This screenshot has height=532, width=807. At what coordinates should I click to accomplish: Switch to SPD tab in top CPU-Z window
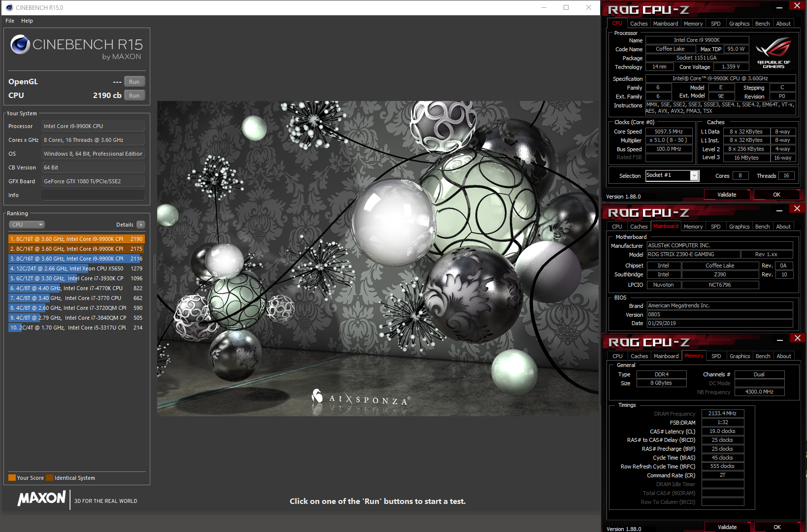pos(716,24)
